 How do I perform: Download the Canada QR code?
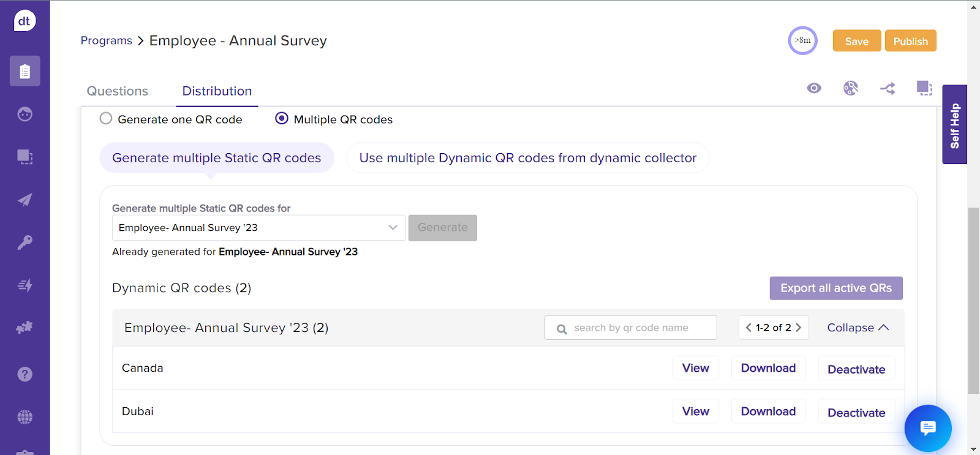pyautogui.click(x=768, y=368)
